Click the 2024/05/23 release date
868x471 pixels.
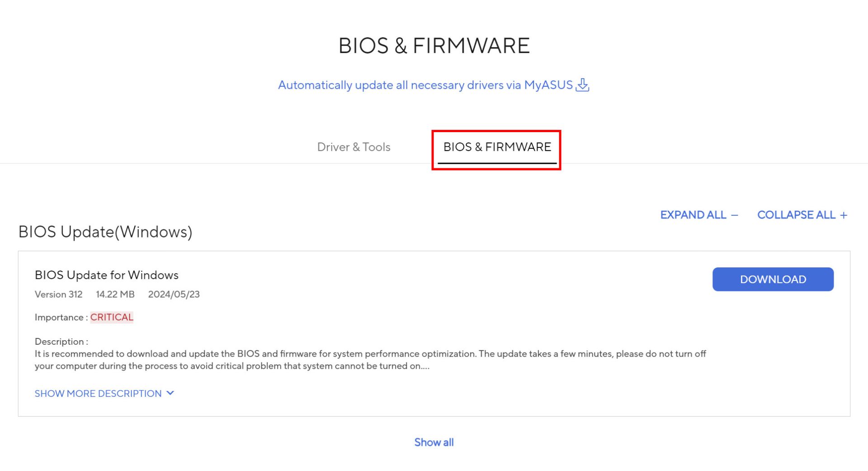click(174, 295)
